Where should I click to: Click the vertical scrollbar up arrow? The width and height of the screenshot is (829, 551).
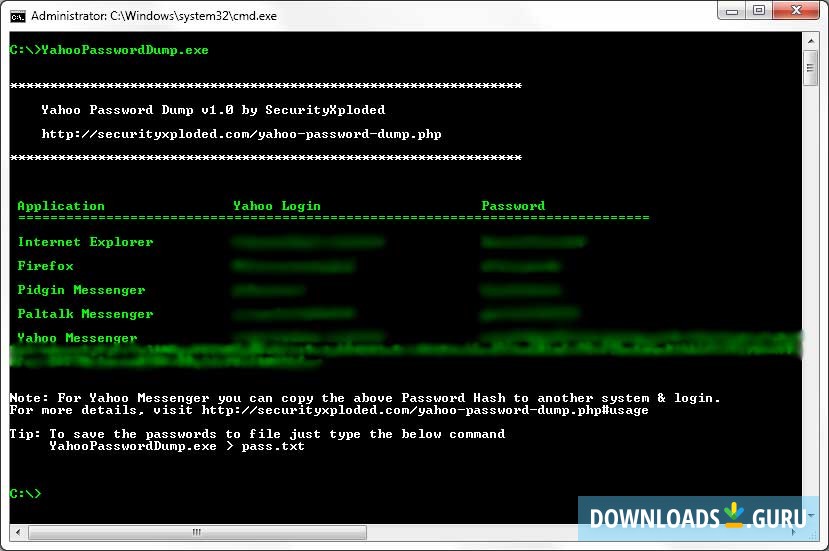coord(810,41)
